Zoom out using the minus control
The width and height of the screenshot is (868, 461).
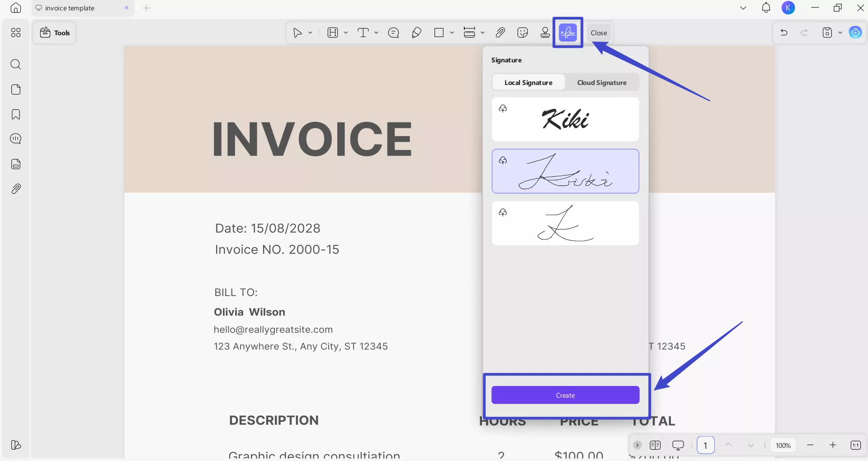point(810,445)
